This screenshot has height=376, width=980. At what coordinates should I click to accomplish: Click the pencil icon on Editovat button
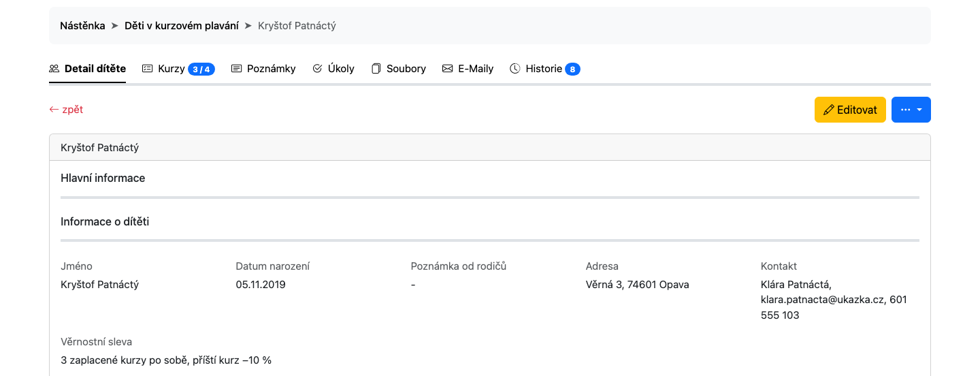(828, 110)
